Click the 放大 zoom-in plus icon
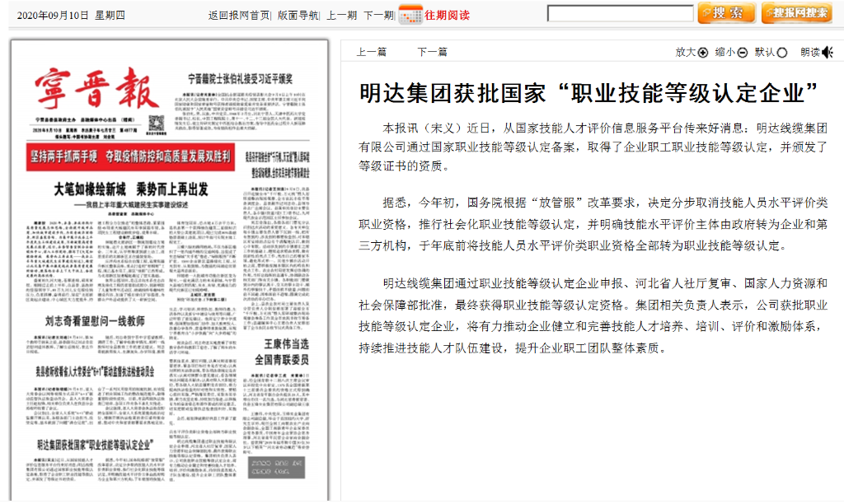The image size is (844, 504). click(x=703, y=53)
